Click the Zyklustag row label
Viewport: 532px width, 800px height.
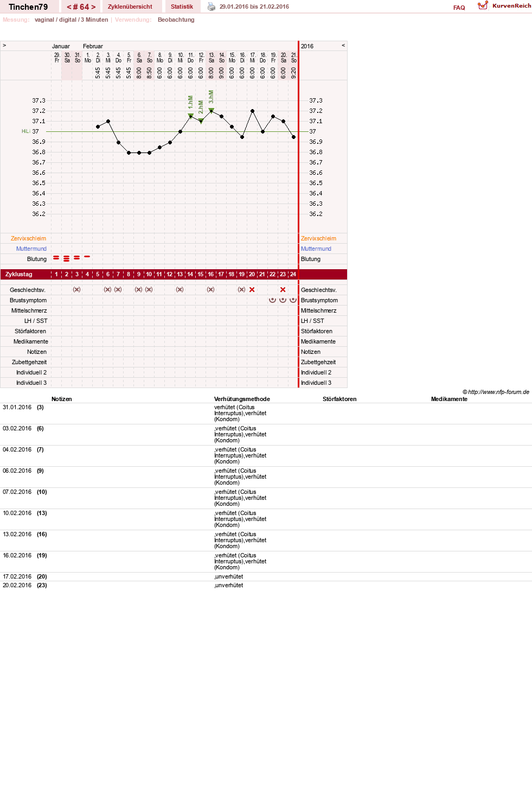[x=19, y=274]
